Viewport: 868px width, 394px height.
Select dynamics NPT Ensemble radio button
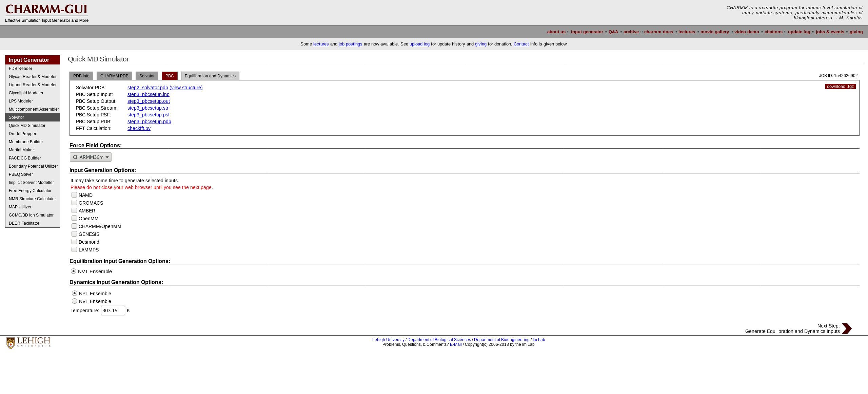pyautogui.click(x=75, y=293)
